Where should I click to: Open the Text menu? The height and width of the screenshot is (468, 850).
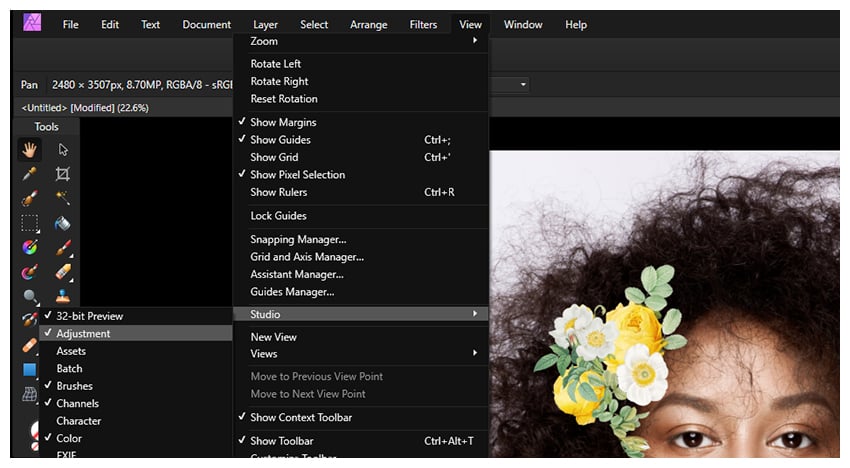(x=150, y=24)
